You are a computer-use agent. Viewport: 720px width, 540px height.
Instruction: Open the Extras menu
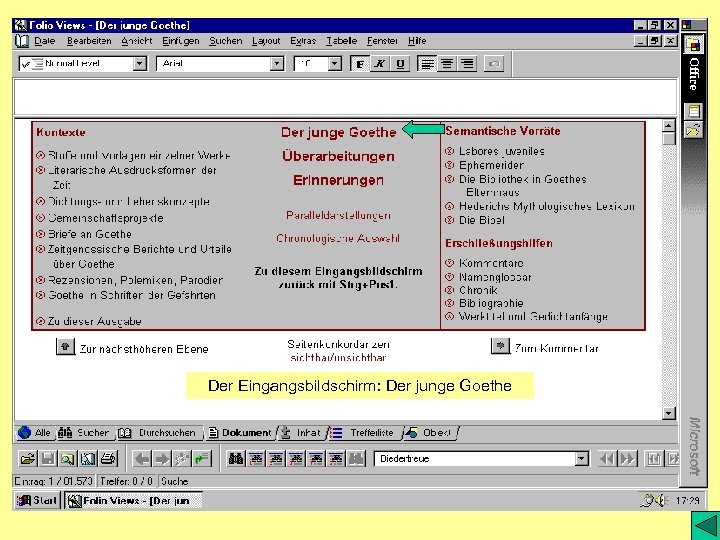[303, 41]
